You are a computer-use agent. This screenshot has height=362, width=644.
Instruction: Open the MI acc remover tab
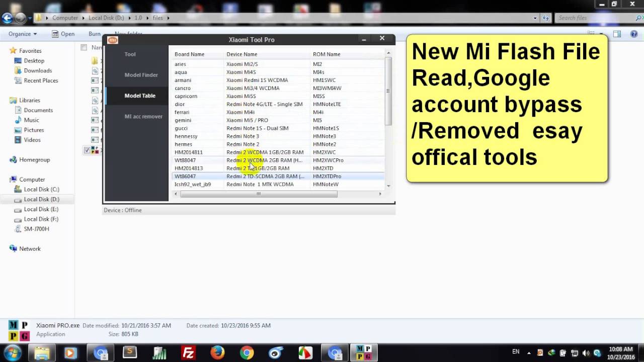pyautogui.click(x=143, y=116)
